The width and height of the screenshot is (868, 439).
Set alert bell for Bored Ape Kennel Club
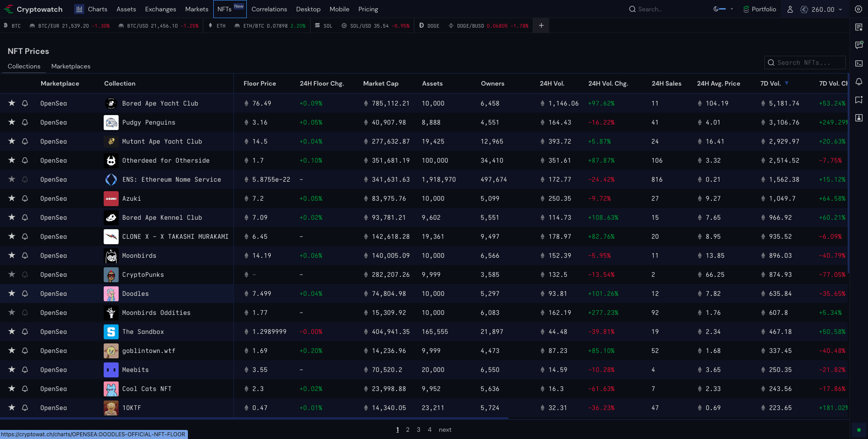click(25, 217)
